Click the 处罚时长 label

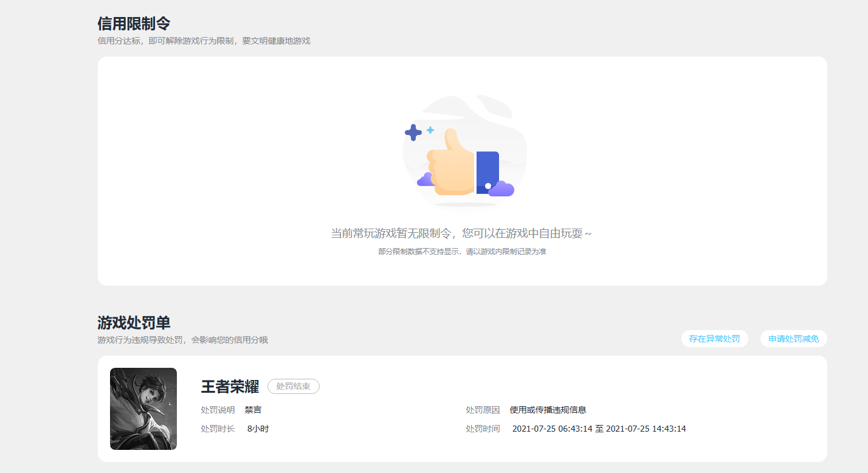(x=218, y=429)
